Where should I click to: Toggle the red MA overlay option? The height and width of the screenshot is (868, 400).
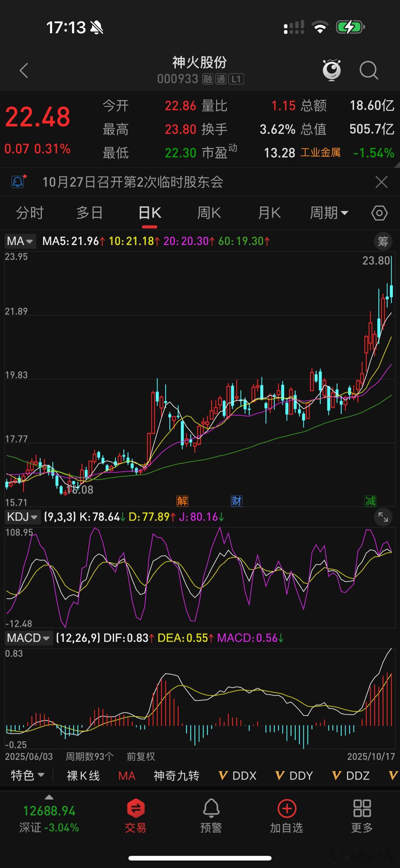[x=127, y=776]
